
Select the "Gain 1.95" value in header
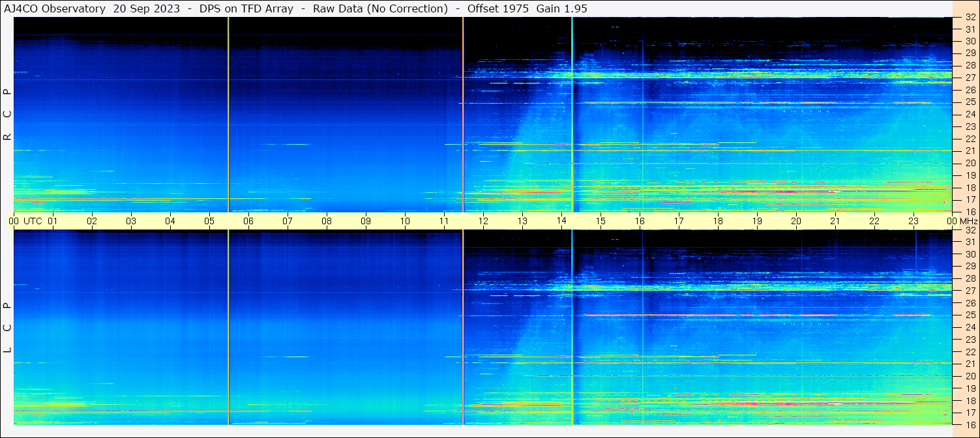(561, 8)
